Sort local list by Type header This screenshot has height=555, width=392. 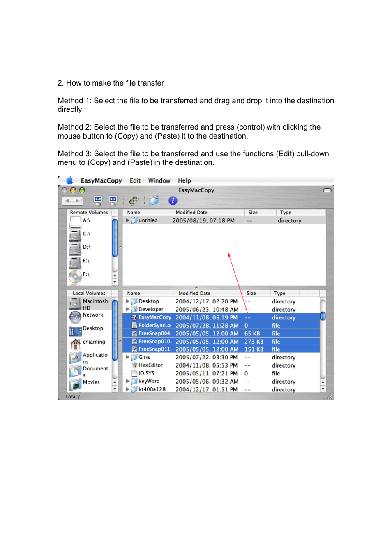pyautogui.click(x=285, y=294)
